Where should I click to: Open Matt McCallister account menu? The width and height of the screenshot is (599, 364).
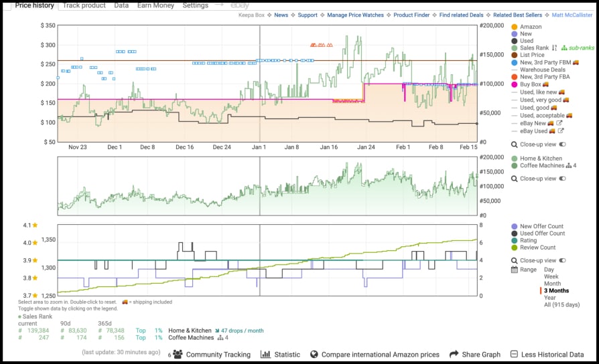(x=572, y=15)
